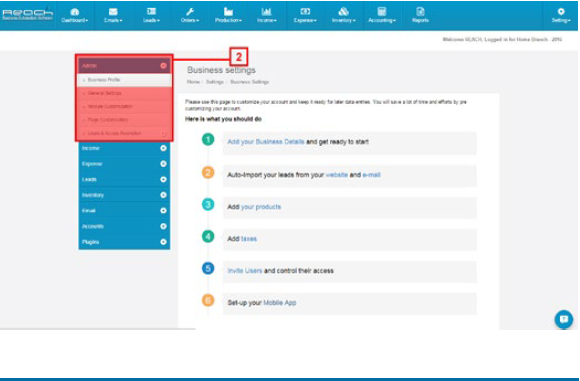Open the Leads menu in top bar
The height and width of the screenshot is (381, 580).
tap(152, 16)
